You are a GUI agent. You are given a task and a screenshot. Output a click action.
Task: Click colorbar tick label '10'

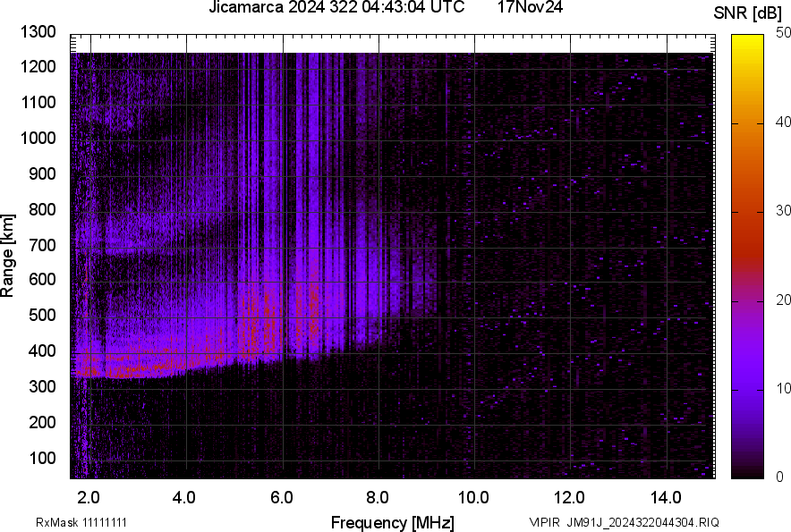coord(783,388)
